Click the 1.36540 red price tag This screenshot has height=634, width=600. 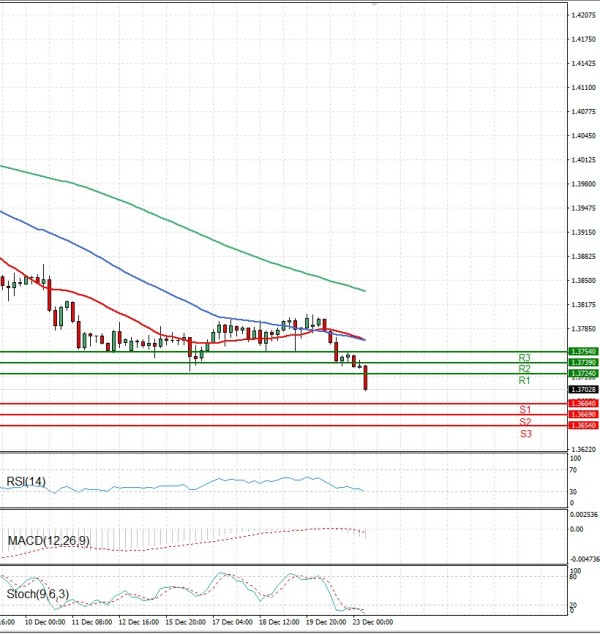(582, 426)
